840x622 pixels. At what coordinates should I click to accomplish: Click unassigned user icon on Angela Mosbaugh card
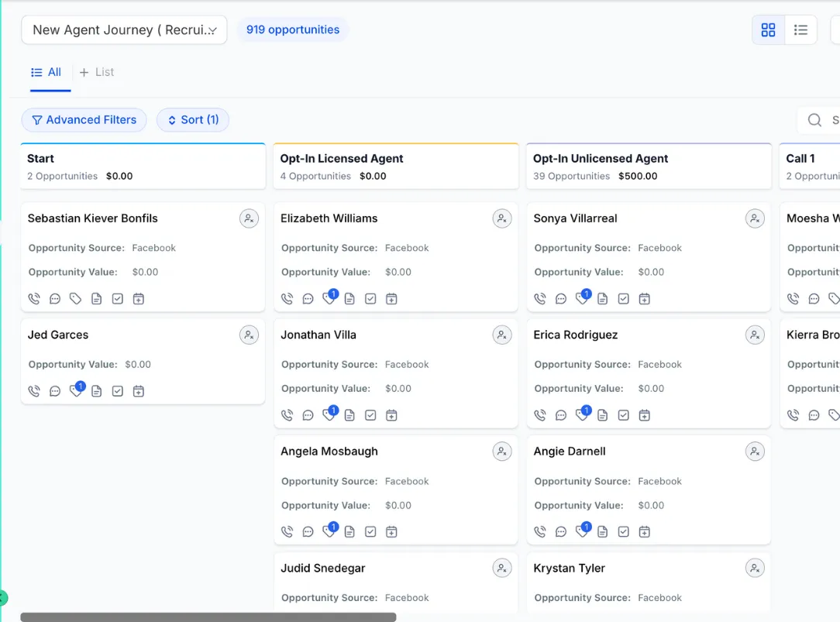[502, 452]
